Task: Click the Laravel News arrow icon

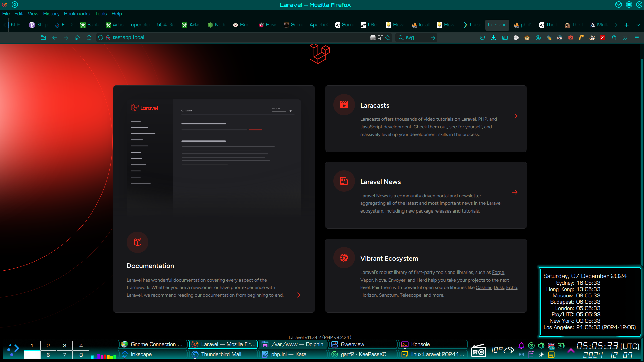Action: (x=515, y=192)
